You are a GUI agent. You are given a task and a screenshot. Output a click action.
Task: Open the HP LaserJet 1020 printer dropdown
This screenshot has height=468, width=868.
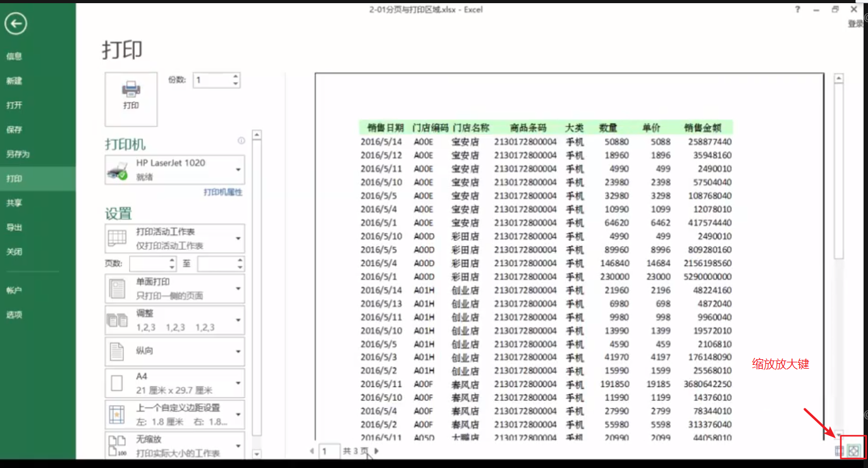174,169
